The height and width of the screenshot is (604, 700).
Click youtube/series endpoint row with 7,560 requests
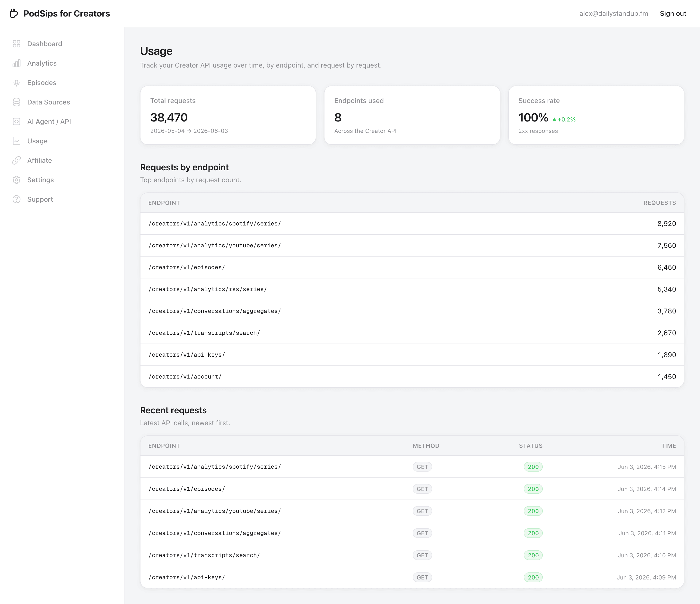point(412,245)
